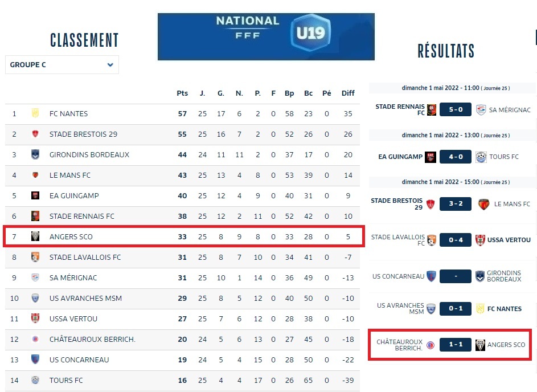Open the 1 - 1 Châteauroux-Angers score

(455, 345)
